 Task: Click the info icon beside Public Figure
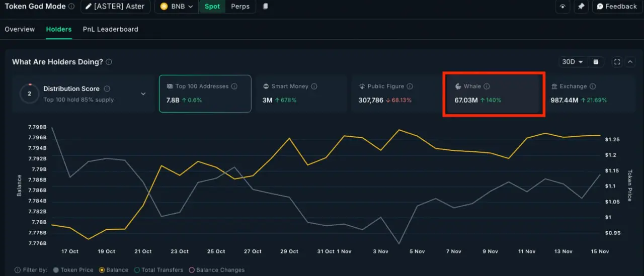[x=410, y=86]
